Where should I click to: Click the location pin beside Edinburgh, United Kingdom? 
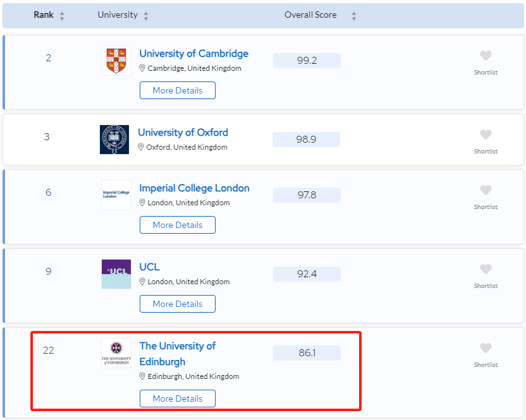point(142,376)
